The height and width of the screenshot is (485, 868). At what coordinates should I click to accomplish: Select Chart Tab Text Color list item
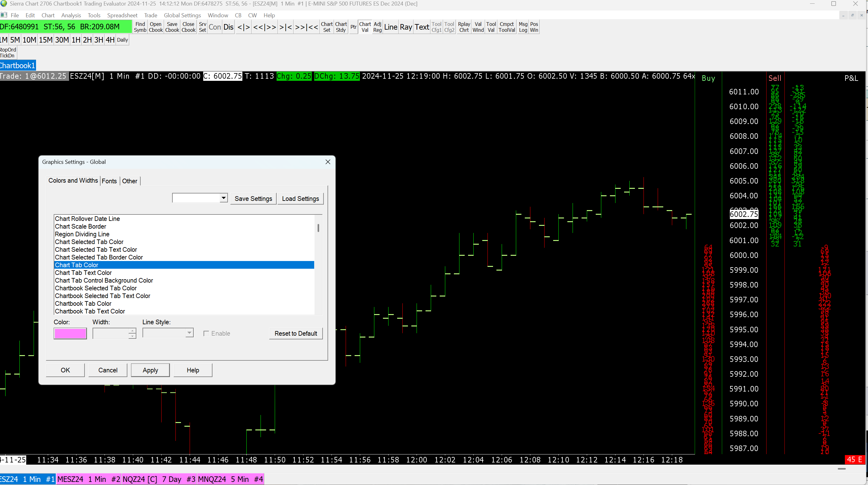83,273
